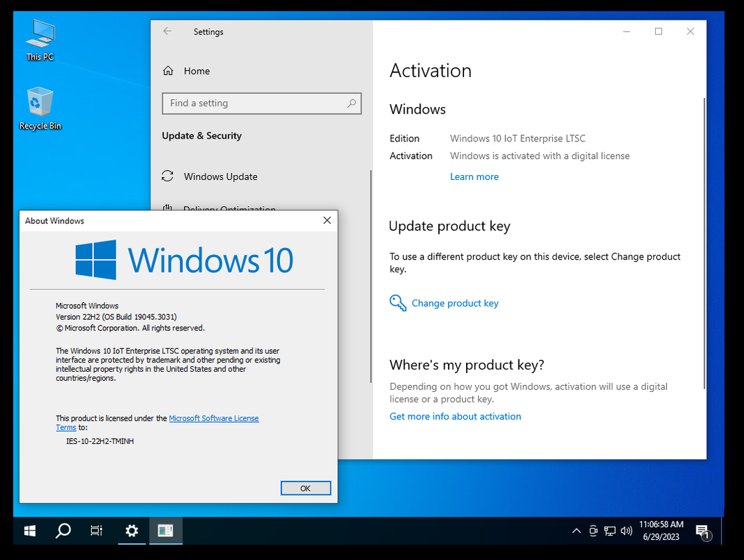This screenshot has width=744, height=560.
Task: Minimize the Settings window
Action: (x=626, y=31)
